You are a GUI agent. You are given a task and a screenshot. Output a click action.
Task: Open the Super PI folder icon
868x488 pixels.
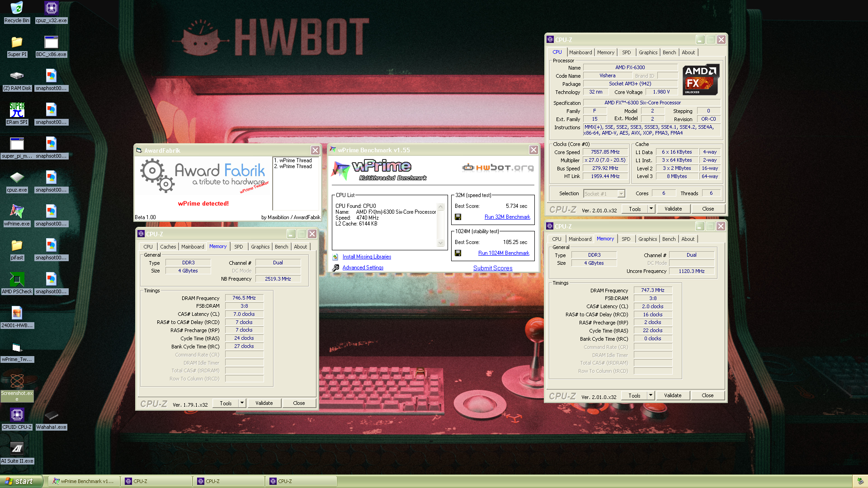click(17, 46)
